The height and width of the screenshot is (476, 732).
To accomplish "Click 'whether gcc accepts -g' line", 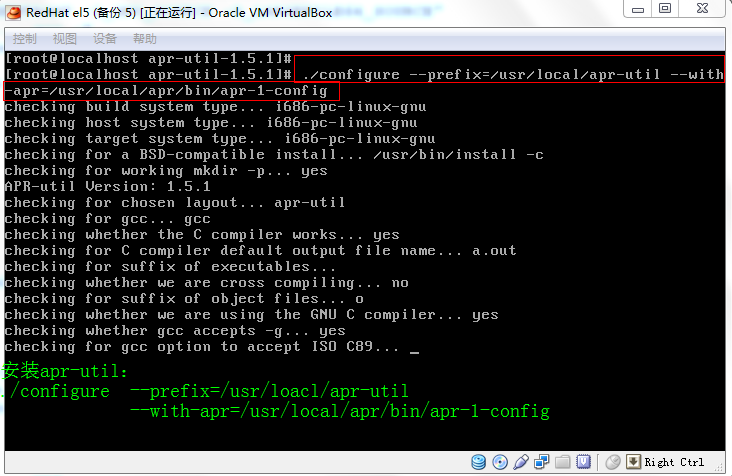I will click(x=175, y=331).
